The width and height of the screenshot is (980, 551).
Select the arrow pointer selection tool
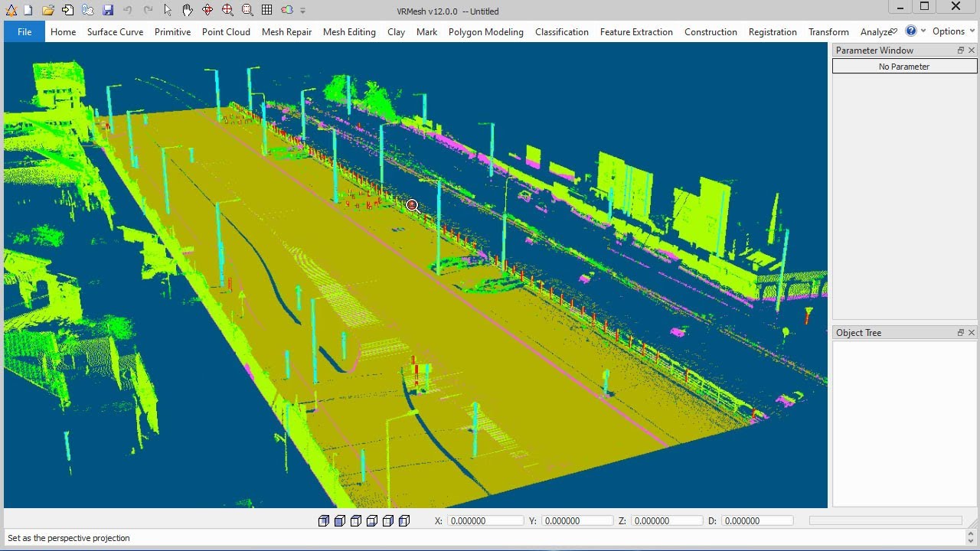pos(168,10)
